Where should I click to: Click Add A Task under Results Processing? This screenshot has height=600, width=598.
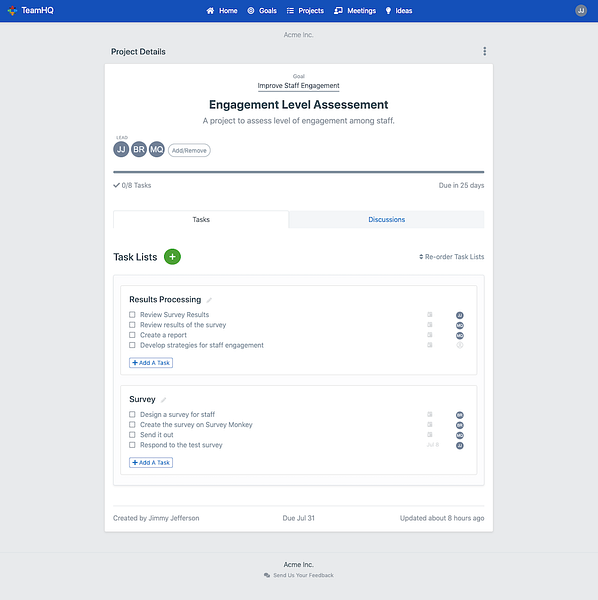(151, 363)
